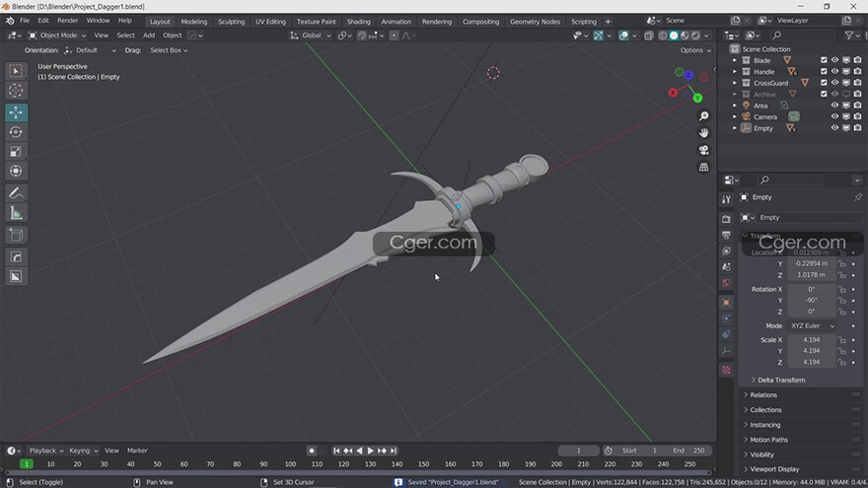This screenshot has width=868, height=488.
Task: Toggle auto keying record button
Action: [312, 451]
